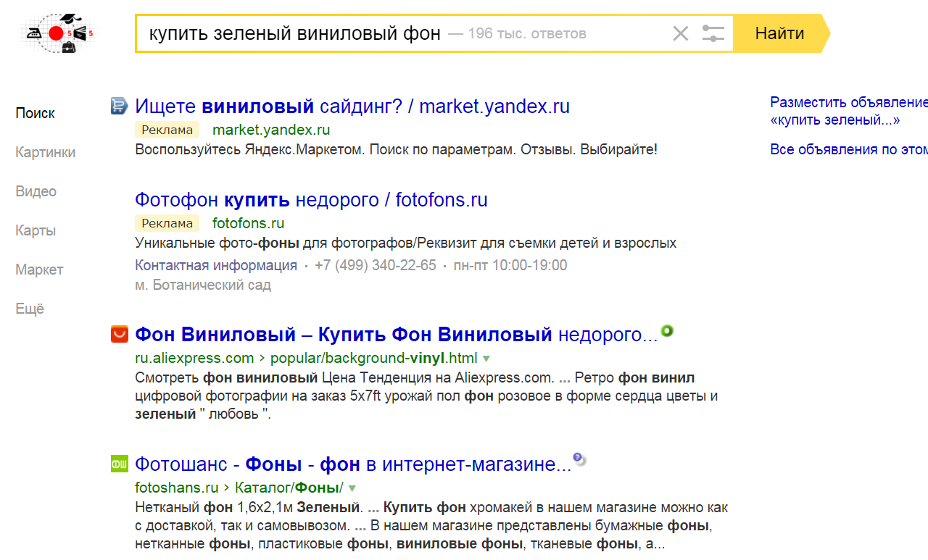Open 'Ищете виниловый сайдинг?' ad title
Screen dimensions: 928x560
tap(352, 106)
